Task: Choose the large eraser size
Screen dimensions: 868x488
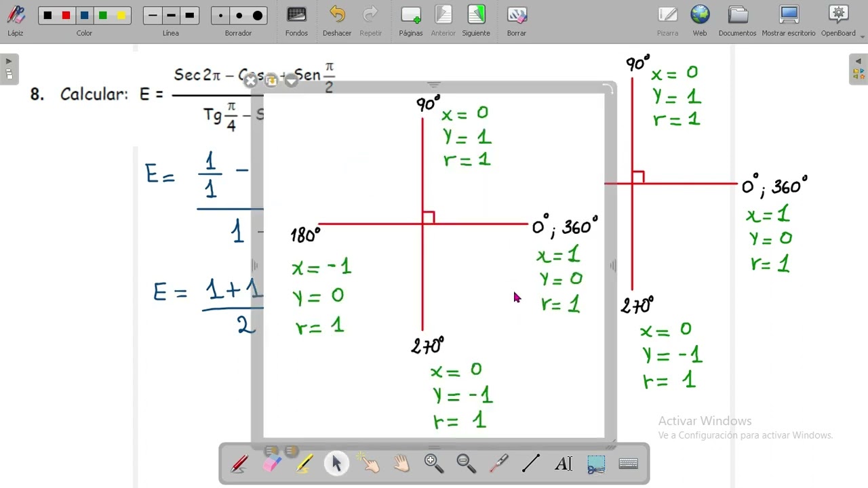Action: coord(258,16)
